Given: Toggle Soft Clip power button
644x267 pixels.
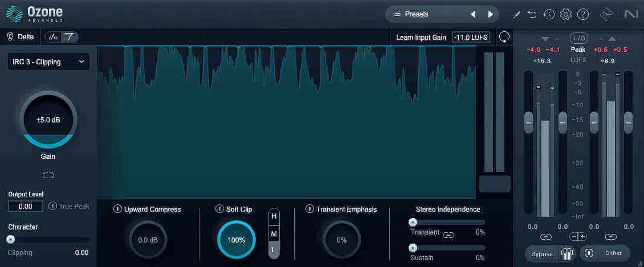Looking at the screenshot, I should 219,209.
